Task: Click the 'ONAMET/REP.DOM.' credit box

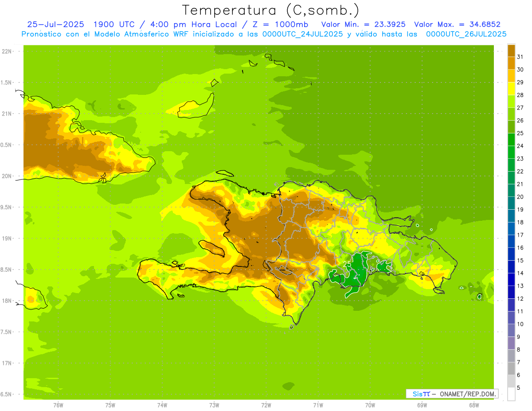Action: pos(452,394)
